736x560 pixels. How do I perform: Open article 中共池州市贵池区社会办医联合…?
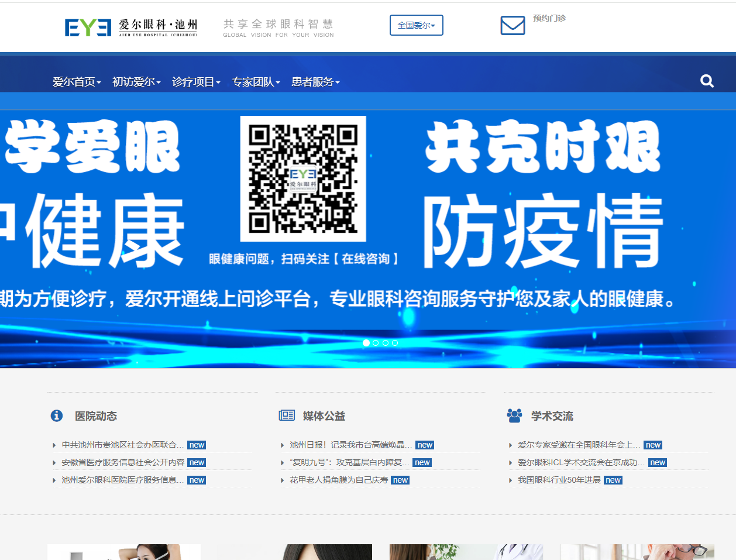[x=123, y=445]
